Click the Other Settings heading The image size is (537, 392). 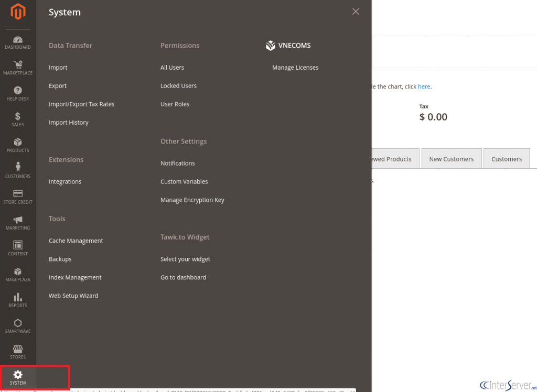tap(184, 141)
